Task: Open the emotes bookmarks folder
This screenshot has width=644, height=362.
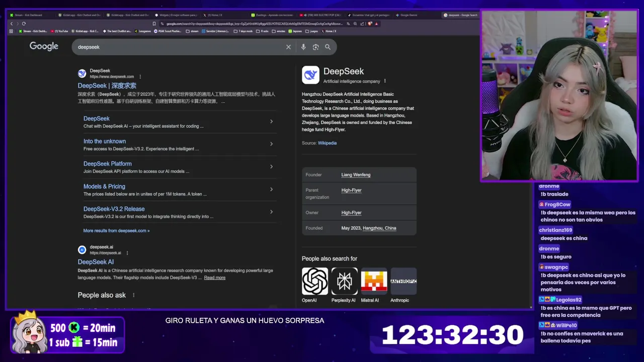Action: (279, 31)
